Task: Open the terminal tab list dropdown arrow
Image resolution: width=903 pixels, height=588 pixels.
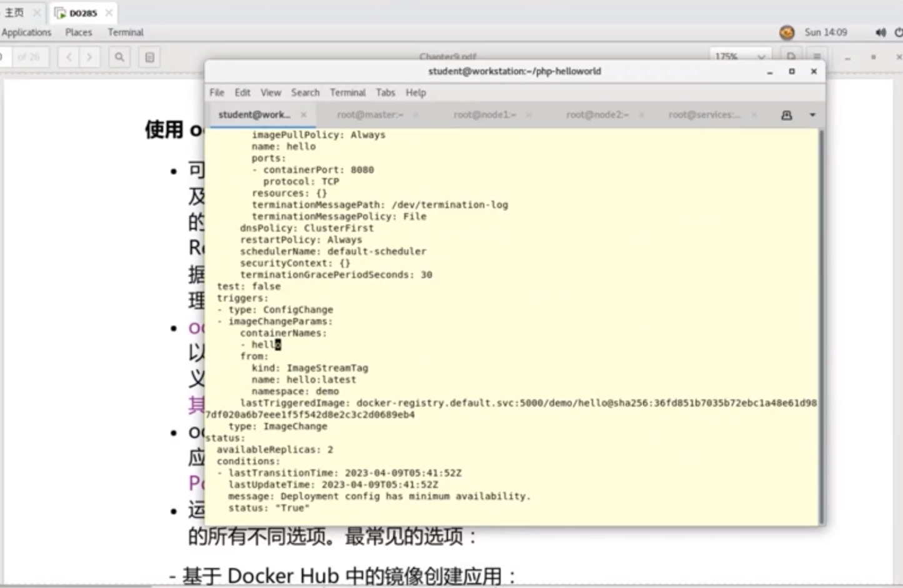Action: [x=812, y=115]
